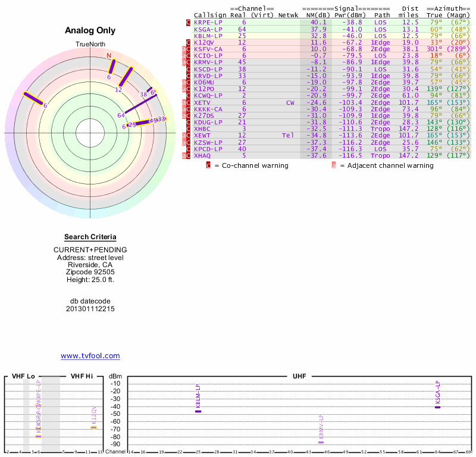This screenshot has width=476, height=457.
Task: Open the www.tvfool.com link
Action: click(x=90, y=356)
